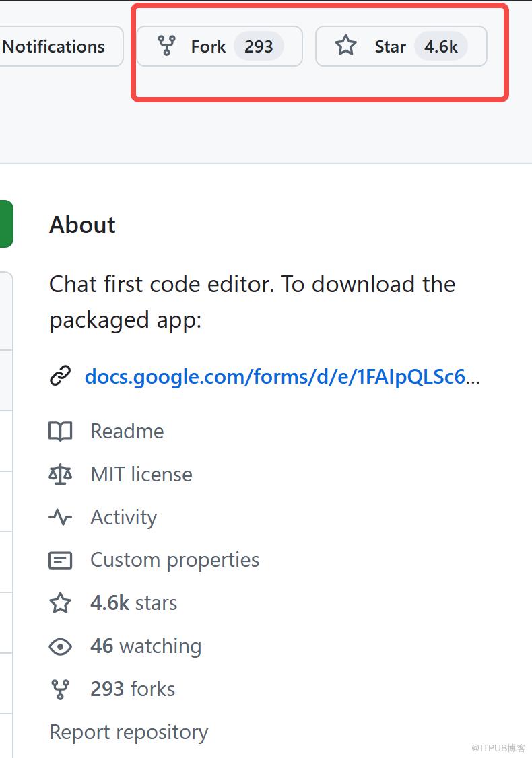
Task: Open Custom properties link
Action: (174, 560)
